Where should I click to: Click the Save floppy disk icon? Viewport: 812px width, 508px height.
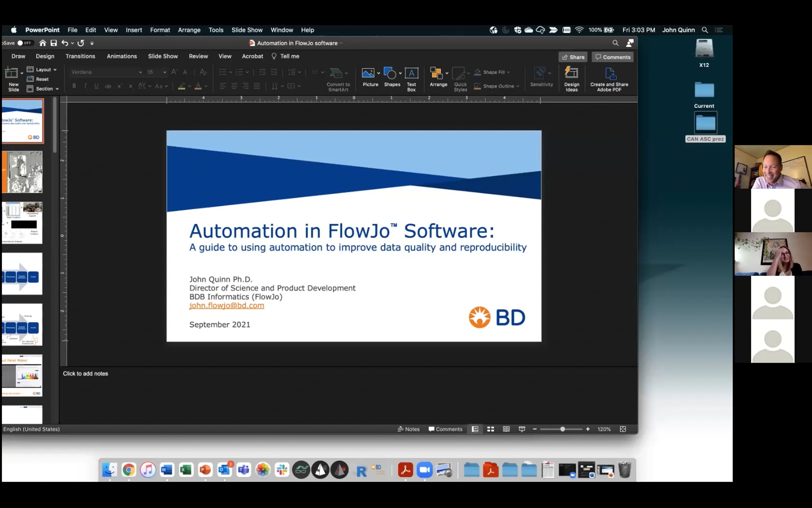pos(54,43)
